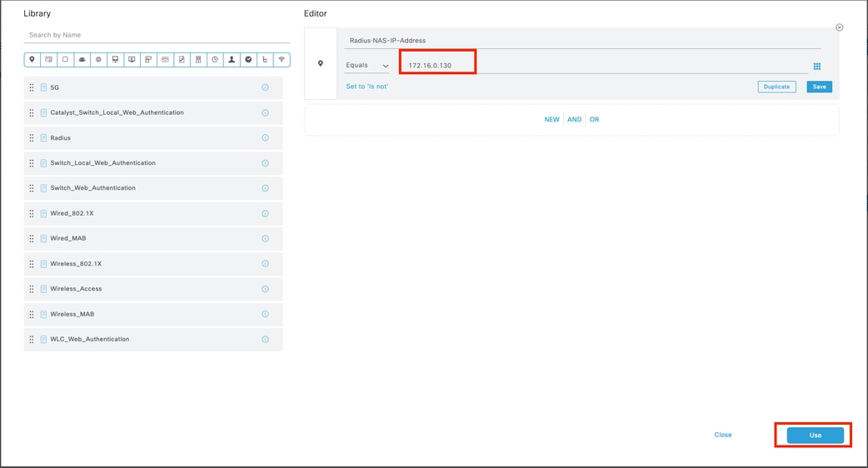This screenshot has height=468, width=868.
Task: Show info for Catalyst_Switch_Local_Web_Authentication
Action: point(265,113)
